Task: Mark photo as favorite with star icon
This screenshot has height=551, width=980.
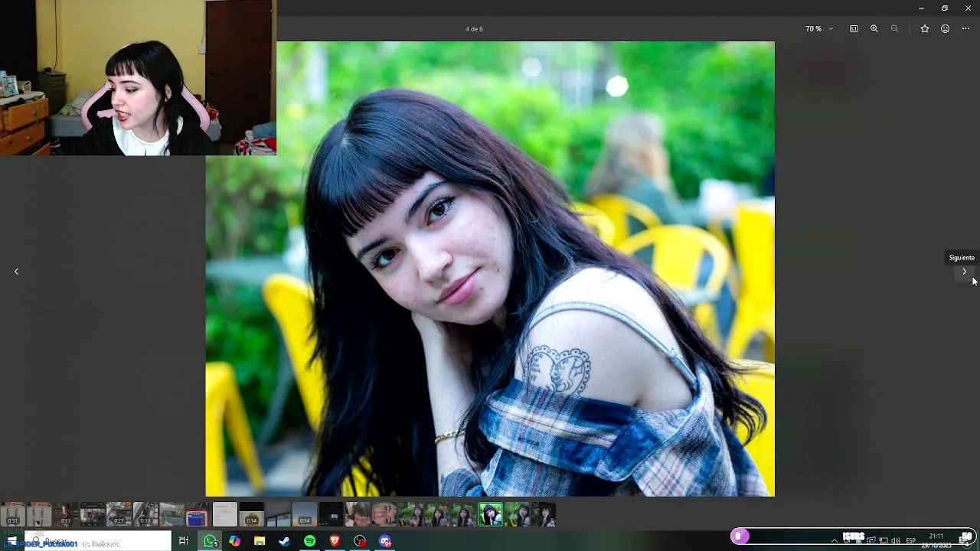Action: tap(925, 29)
